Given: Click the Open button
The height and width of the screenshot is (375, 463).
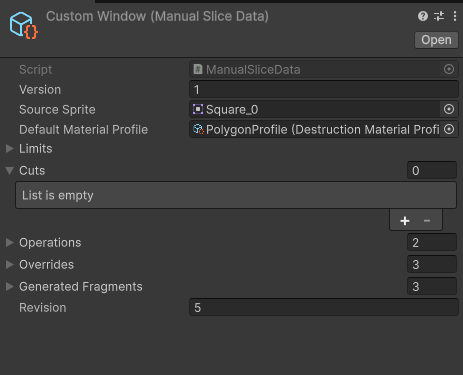Looking at the screenshot, I should pos(436,40).
